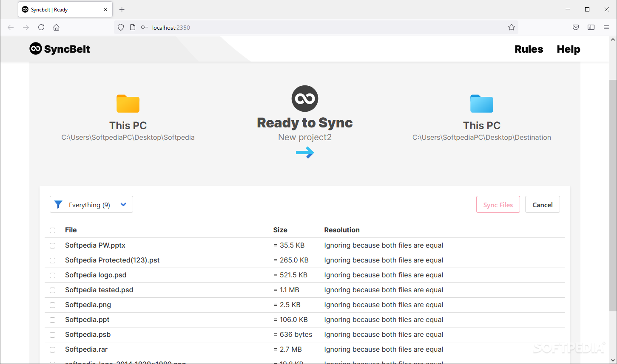Click the size value = 265.0 KB
This screenshot has width=617, height=364.
[291, 260]
